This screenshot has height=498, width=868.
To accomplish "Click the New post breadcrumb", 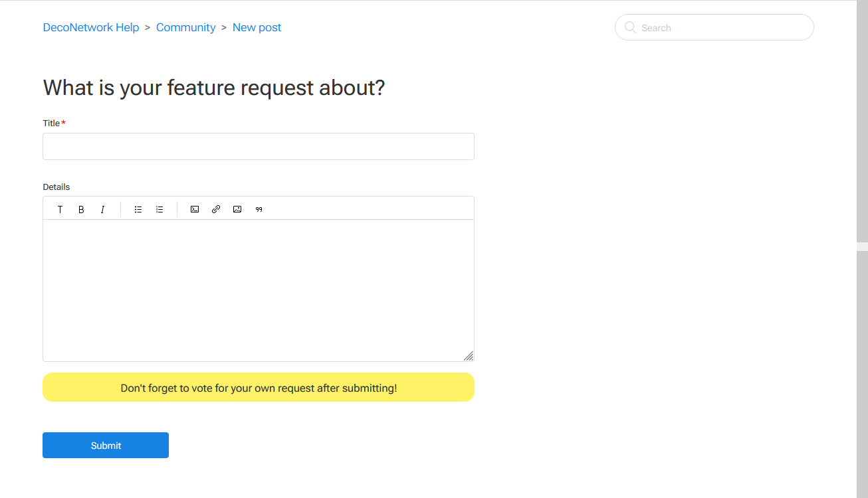I will 257,27.
